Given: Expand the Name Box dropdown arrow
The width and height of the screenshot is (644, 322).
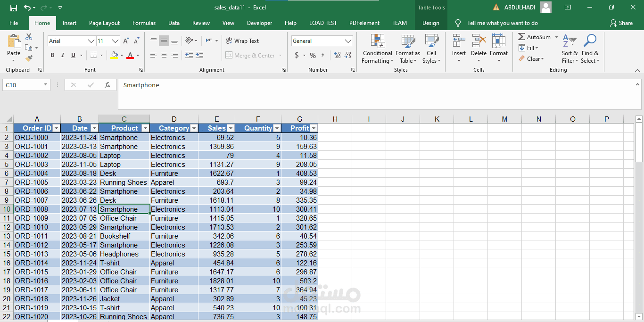Looking at the screenshot, I should pos(46,85).
